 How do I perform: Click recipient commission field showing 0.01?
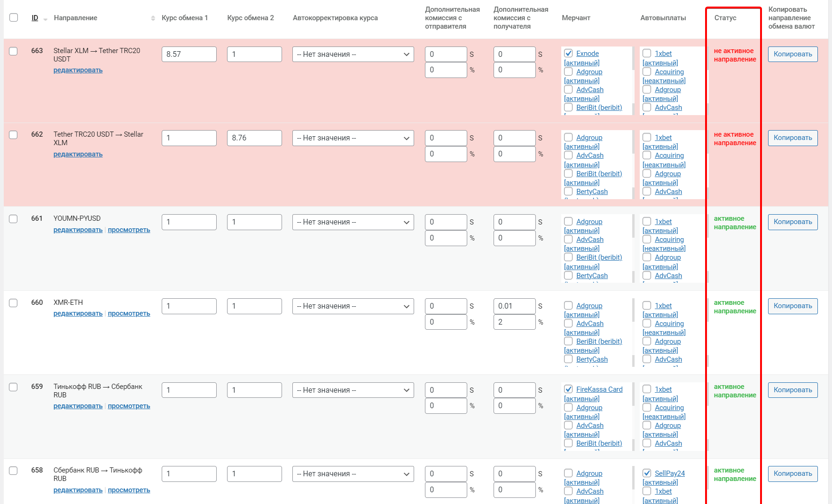[514, 306]
